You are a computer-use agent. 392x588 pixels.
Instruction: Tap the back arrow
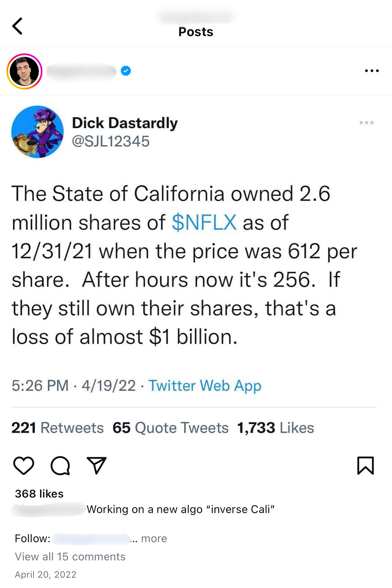[17, 26]
